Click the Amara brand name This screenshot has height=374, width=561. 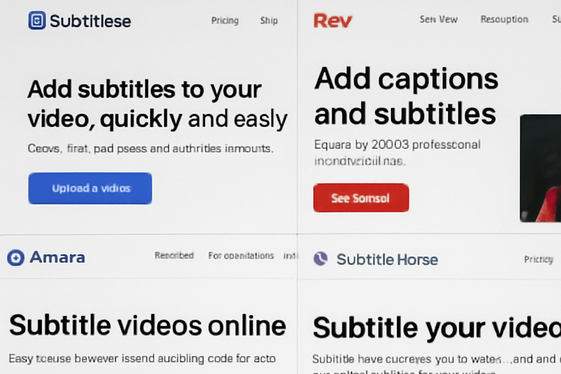(58, 257)
